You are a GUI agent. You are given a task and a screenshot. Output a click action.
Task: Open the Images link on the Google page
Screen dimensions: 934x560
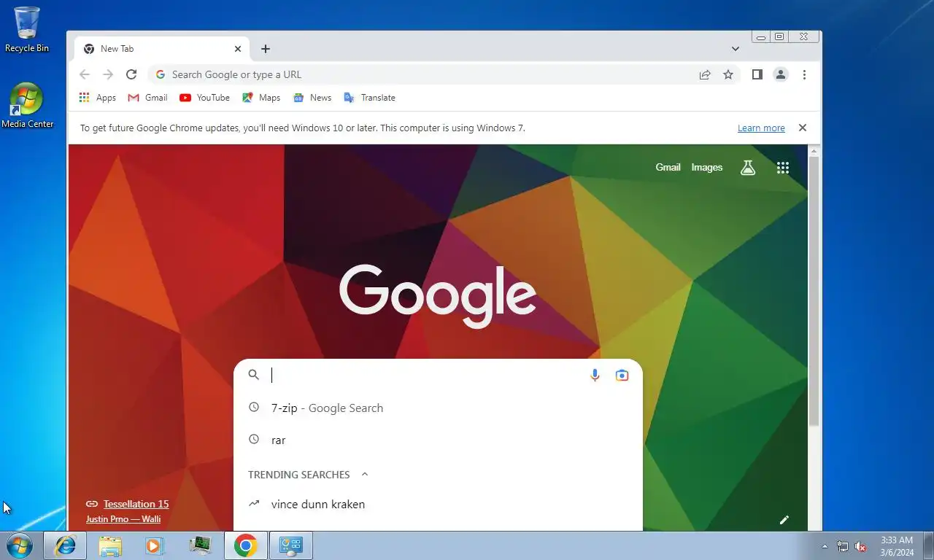coord(707,167)
